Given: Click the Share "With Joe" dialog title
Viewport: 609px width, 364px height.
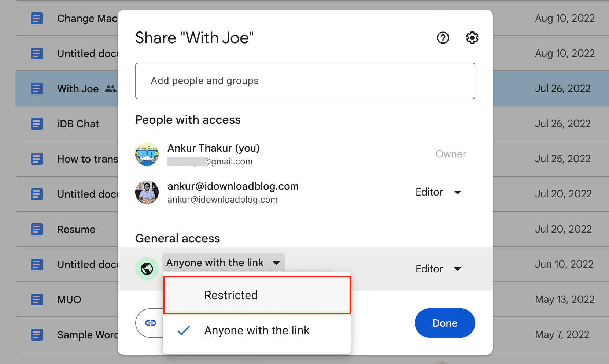Looking at the screenshot, I should pos(195,38).
